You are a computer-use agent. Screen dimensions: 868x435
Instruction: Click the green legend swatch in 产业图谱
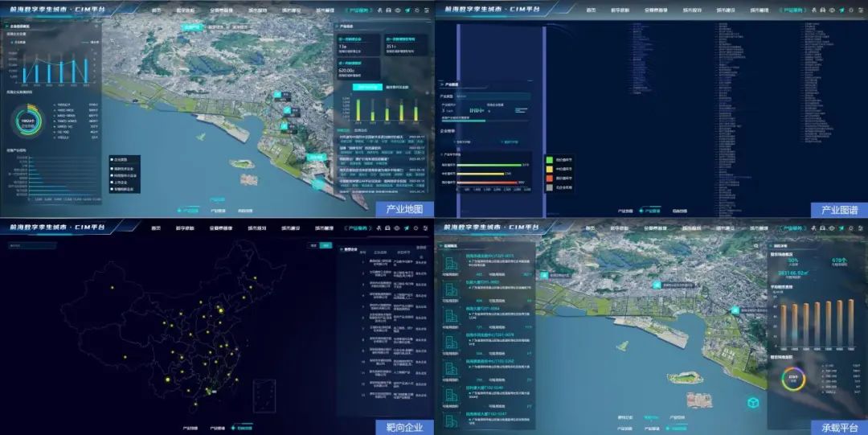tap(549, 159)
